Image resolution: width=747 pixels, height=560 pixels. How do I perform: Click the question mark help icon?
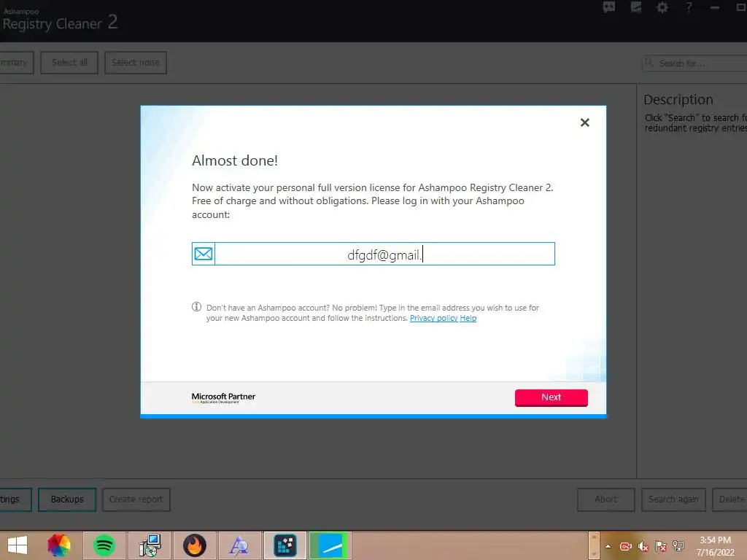point(689,7)
